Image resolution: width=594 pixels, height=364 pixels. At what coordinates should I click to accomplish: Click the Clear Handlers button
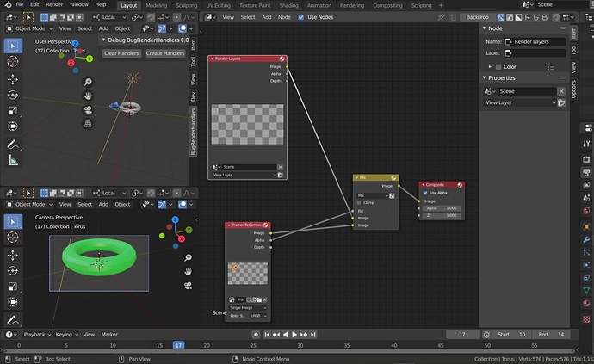pyautogui.click(x=121, y=53)
